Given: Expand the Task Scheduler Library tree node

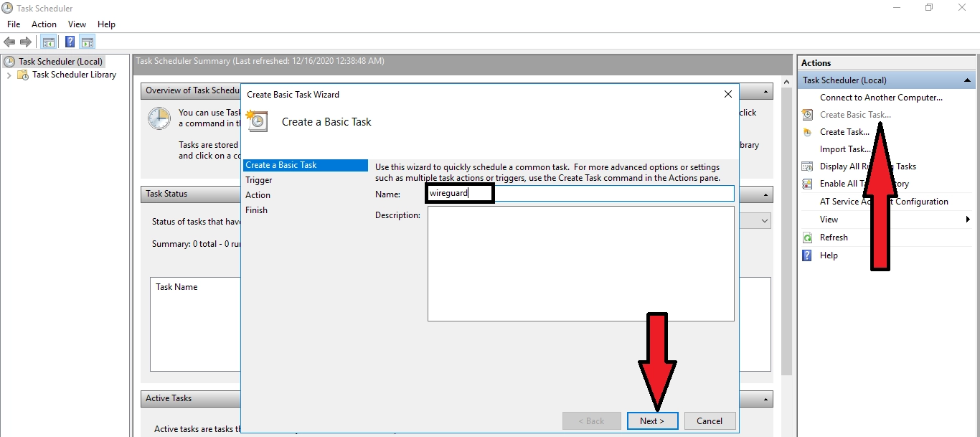Looking at the screenshot, I should [9, 75].
